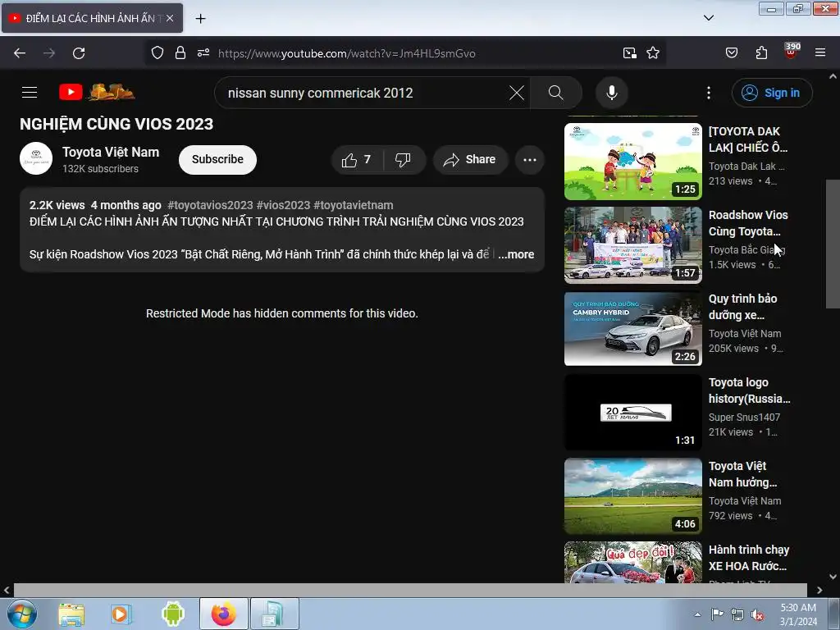
Task: Open the Pocket save icon
Action: tap(731, 52)
